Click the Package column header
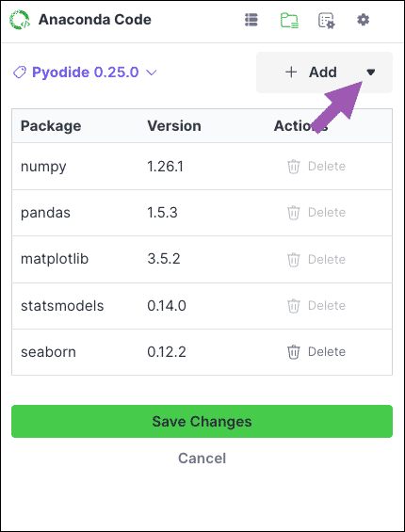Screen dimensions: 405x532 tap(51, 126)
